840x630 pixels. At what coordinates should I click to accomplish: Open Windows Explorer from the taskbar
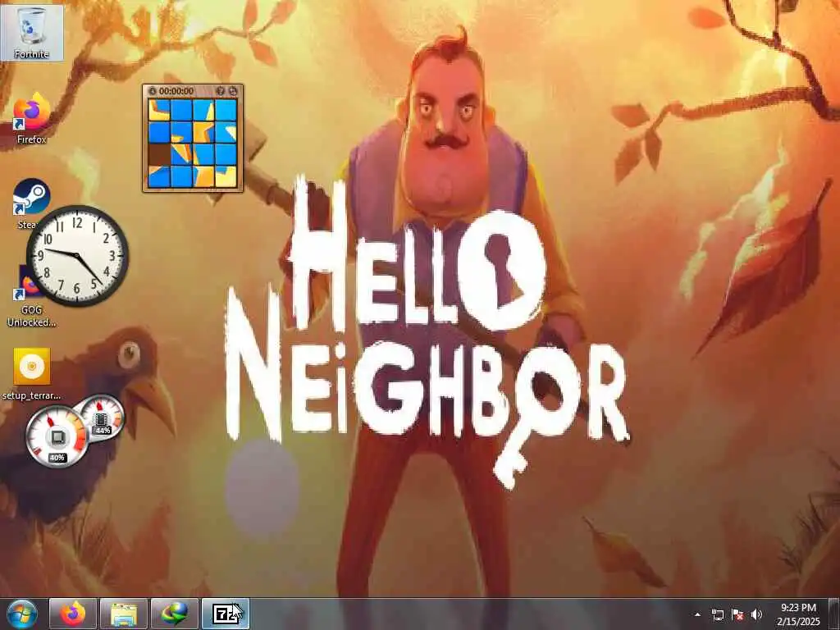pos(123,614)
